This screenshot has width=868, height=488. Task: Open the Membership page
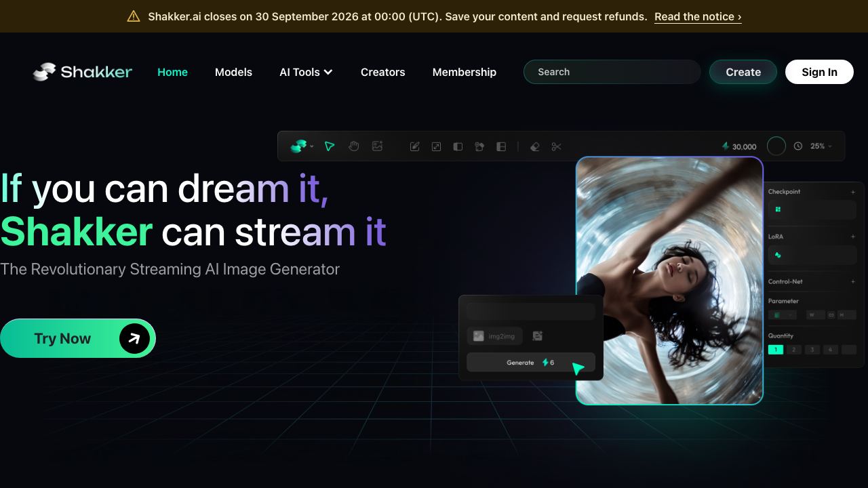(465, 72)
